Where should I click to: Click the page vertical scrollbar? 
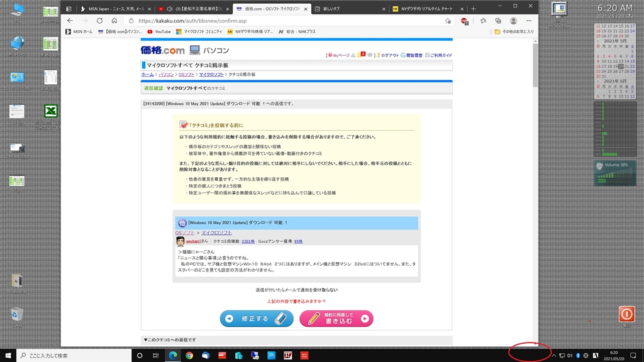click(x=535, y=65)
